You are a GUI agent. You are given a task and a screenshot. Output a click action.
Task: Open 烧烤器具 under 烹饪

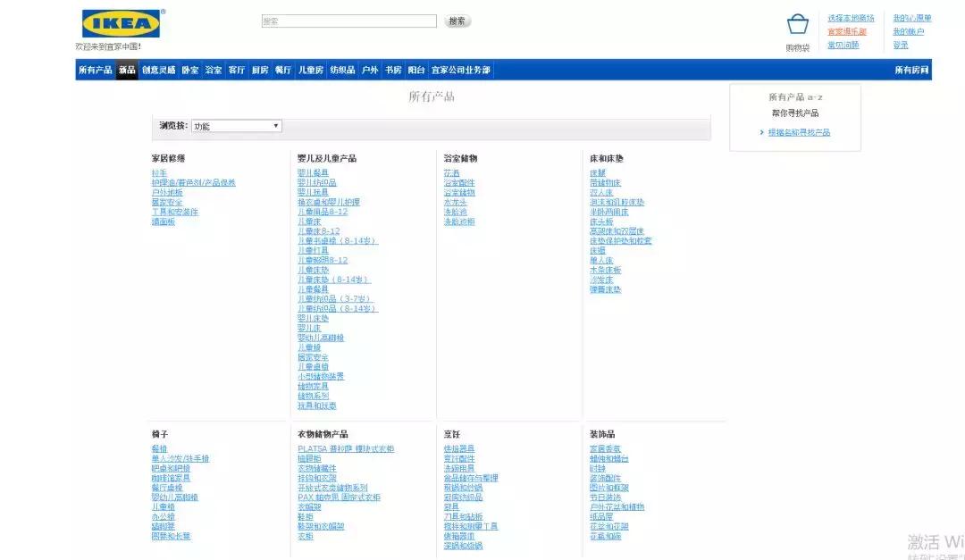pos(457,448)
